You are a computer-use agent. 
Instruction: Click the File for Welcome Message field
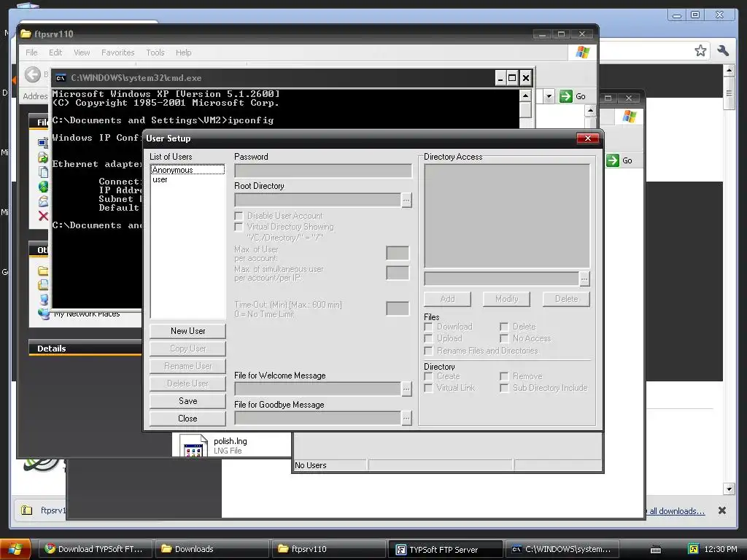tap(317, 389)
